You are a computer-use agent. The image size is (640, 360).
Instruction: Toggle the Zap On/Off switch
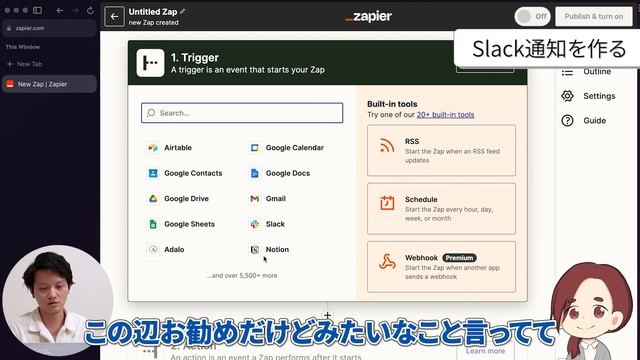pyautogui.click(x=532, y=17)
